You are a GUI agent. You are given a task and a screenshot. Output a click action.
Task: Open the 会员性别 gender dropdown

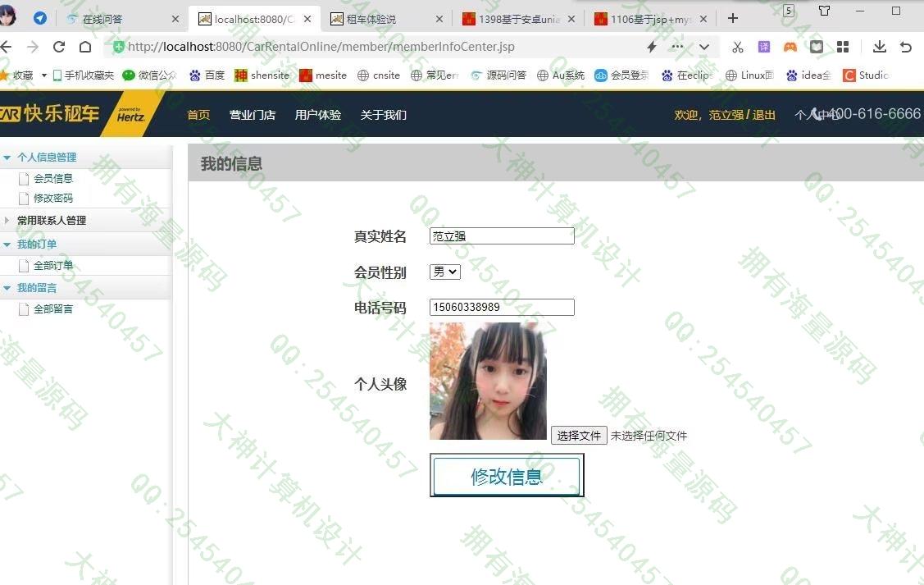pyautogui.click(x=445, y=272)
